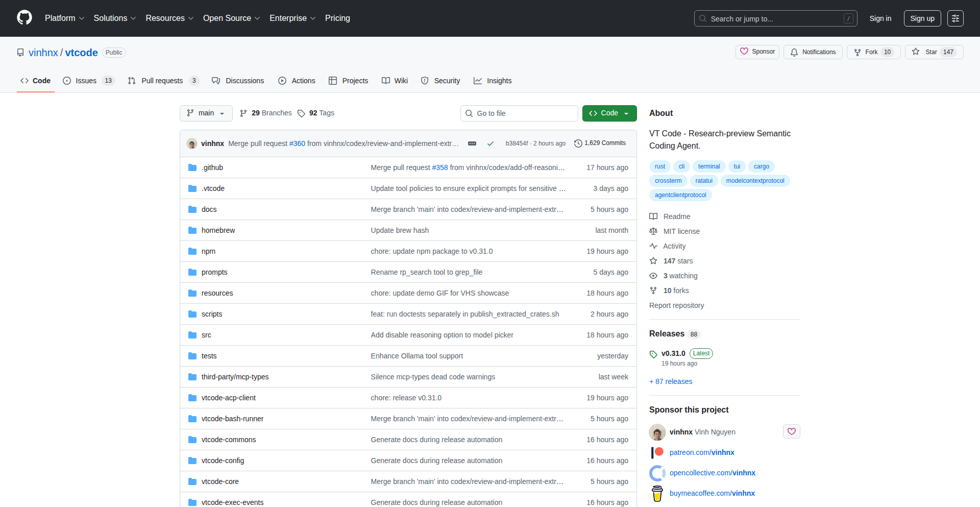
Task: Switch to the Discussions tab
Action: click(238, 81)
